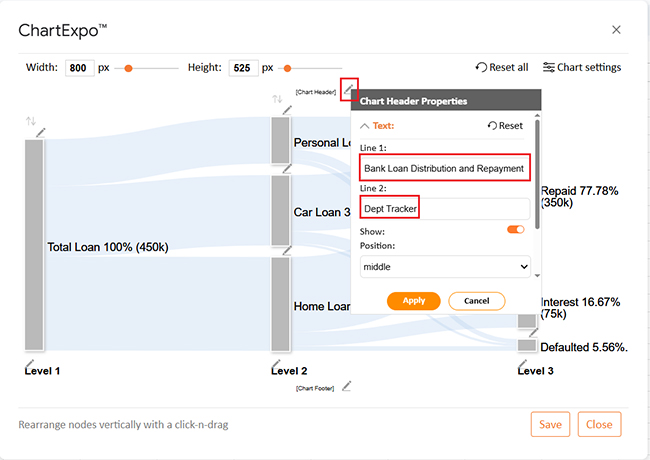Toggle the Show header switch
Image resolution: width=650 pixels, height=460 pixels.
tap(515, 229)
